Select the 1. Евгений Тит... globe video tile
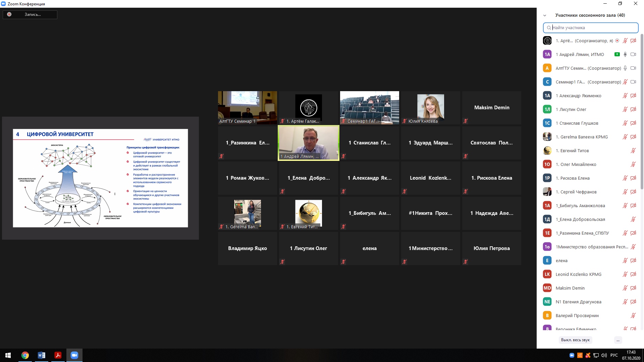The height and width of the screenshot is (362, 644). pos(309,213)
